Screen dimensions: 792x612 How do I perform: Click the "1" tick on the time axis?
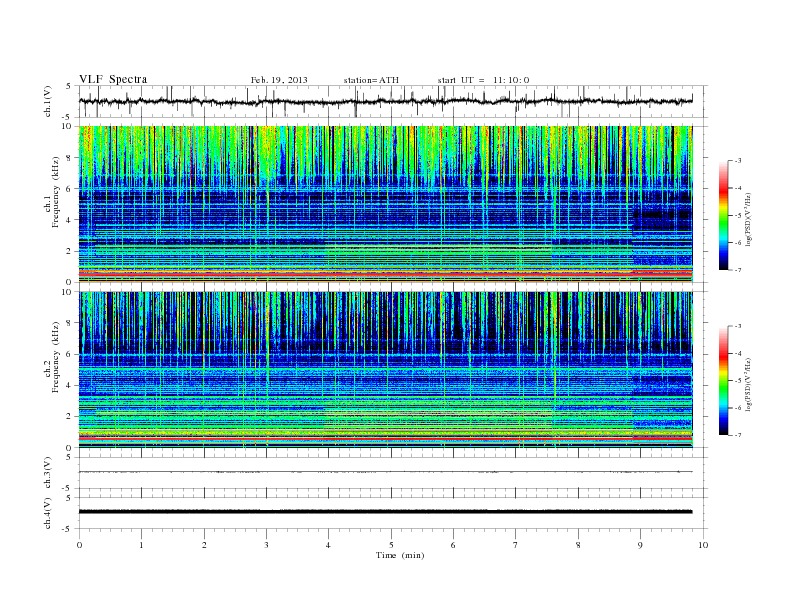(141, 545)
